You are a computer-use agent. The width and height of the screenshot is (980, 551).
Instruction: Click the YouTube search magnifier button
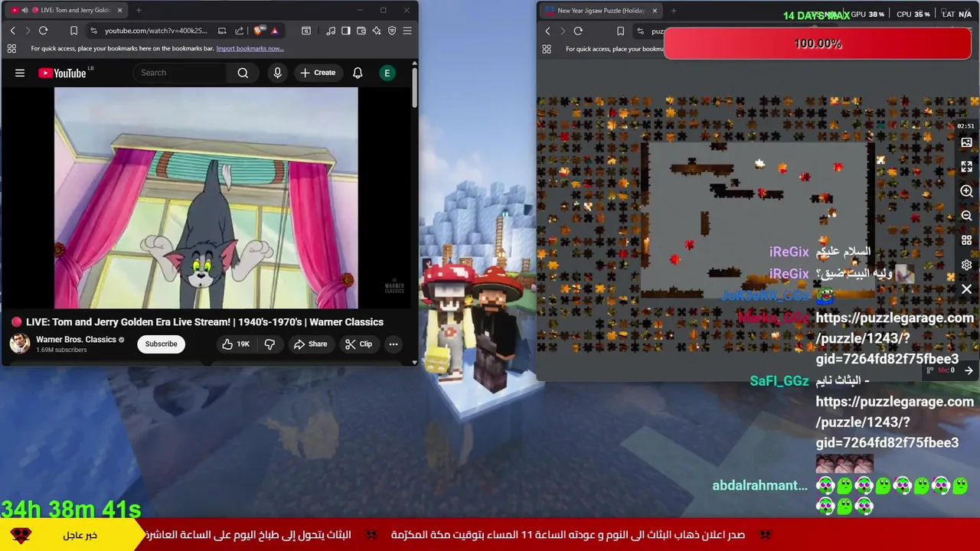243,73
